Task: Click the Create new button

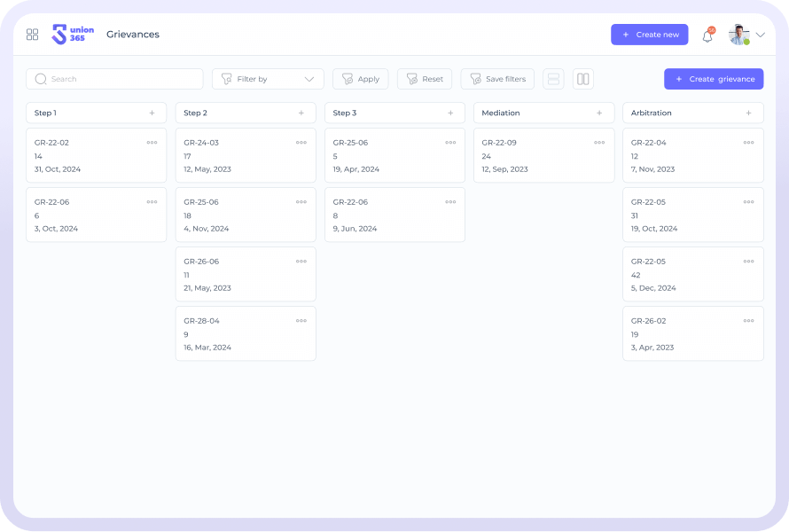Action: (x=649, y=35)
